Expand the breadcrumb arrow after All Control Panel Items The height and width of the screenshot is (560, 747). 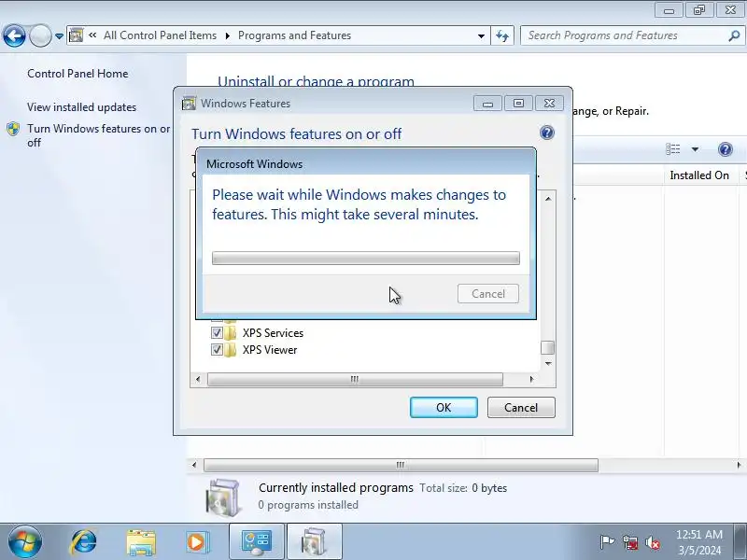(227, 35)
